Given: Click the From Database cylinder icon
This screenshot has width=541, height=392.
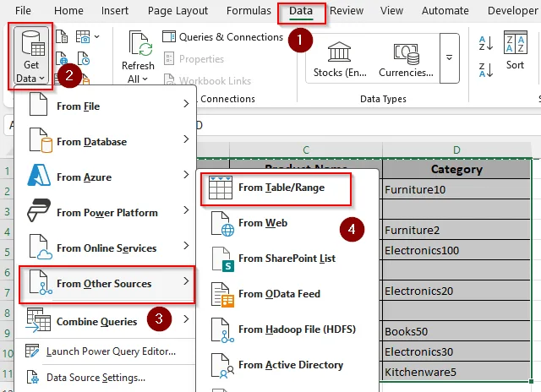Looking at the screenshot, I should coord(41,140).
